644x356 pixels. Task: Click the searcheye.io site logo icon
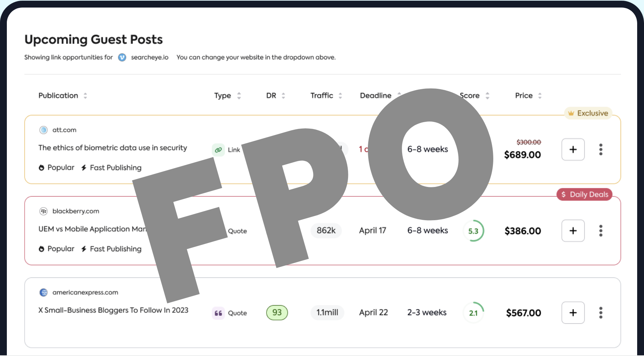click(122, 57)
